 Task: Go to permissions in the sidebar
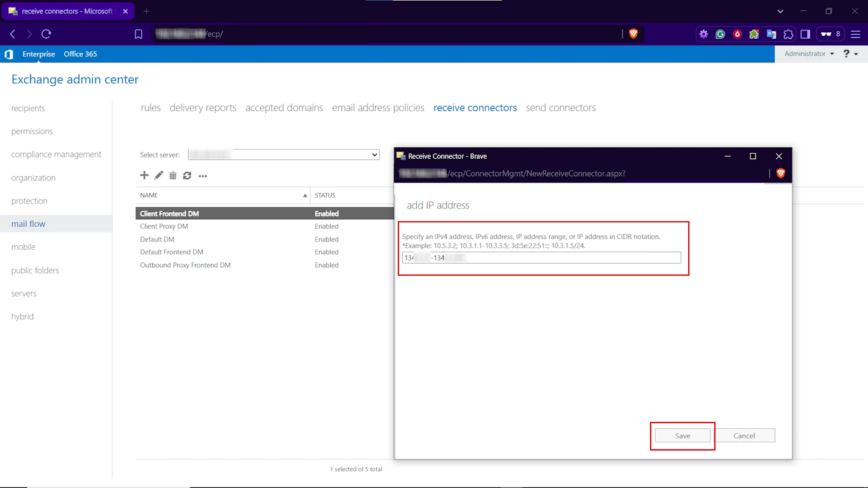pyautogui.click(x=32, y=132)
